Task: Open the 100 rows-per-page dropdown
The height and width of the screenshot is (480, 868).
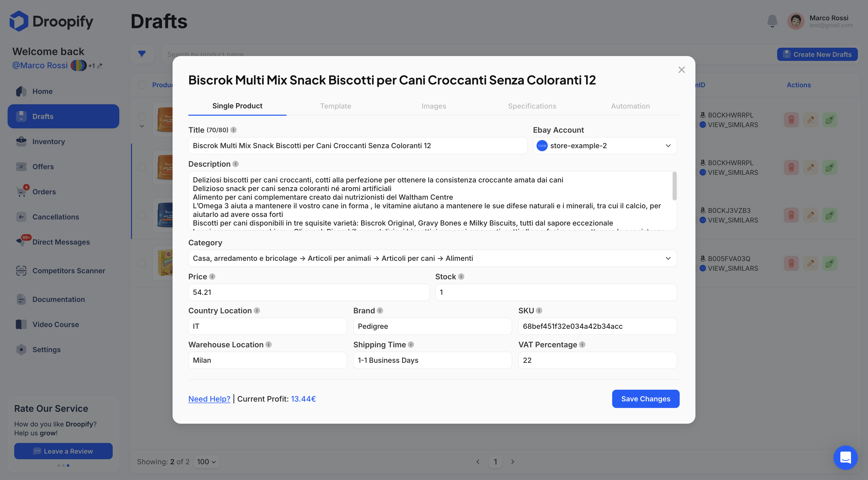Action: pos(207,461)
